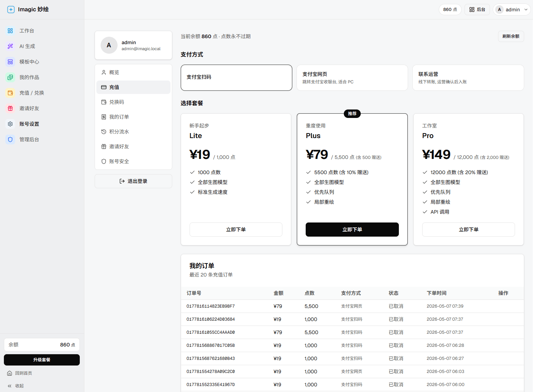Viewport: 533px width, 392px height.
Task: Open 工作台 grid icon in sidebar
Action: pyautogui.click(x=10, y=31)
